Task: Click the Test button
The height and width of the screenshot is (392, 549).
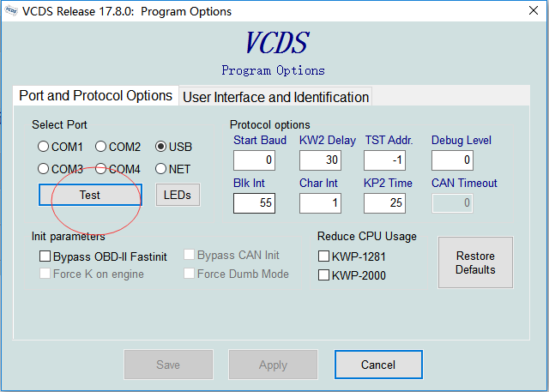Action: tap(90, 195)
